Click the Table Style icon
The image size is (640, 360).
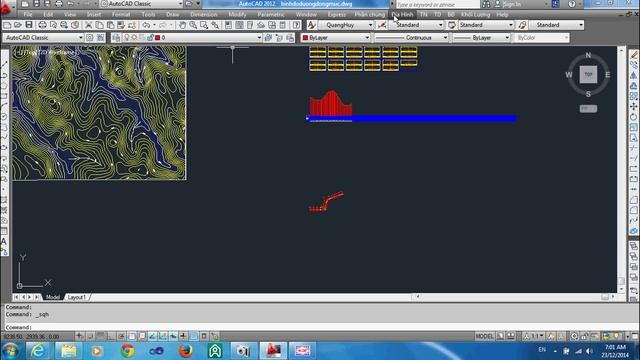(x=452, y=25)
